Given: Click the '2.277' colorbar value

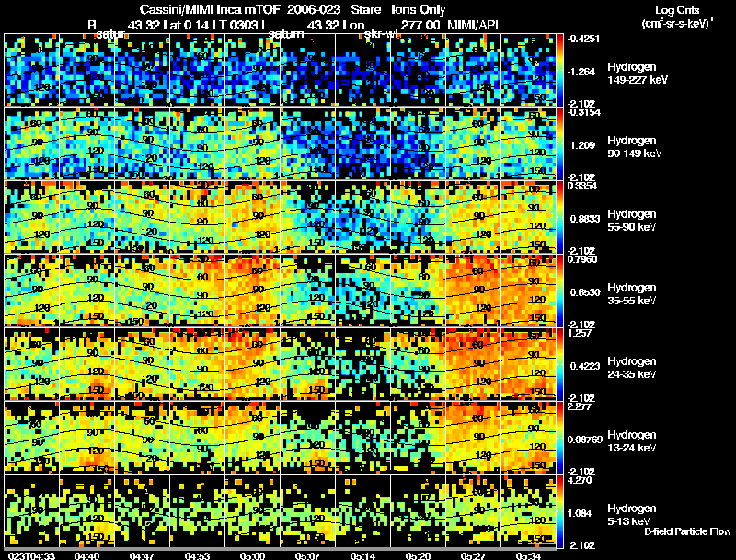Looking at the screenshot, I should coord(580,407).
